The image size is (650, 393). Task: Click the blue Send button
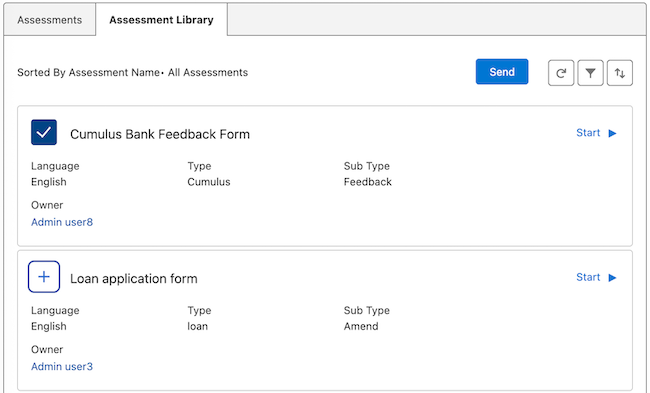coord(502,72)
